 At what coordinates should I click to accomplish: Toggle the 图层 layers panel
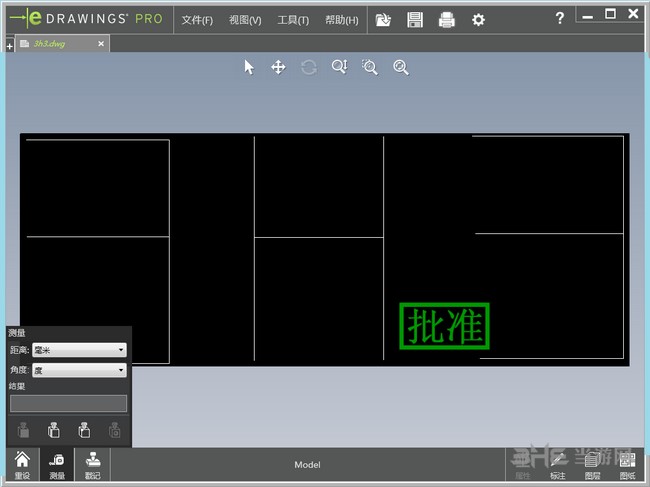(x=592, y=465)
